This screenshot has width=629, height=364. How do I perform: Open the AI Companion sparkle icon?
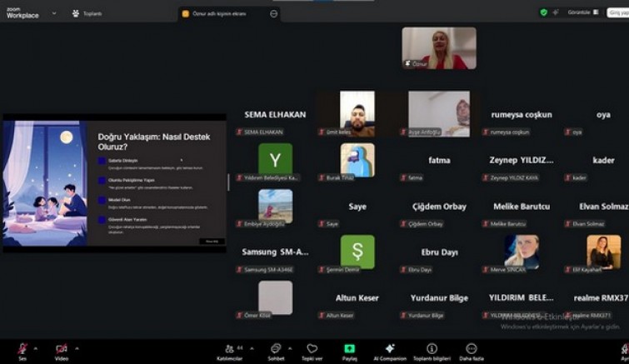pyautogui.click(x=389, y=349)
